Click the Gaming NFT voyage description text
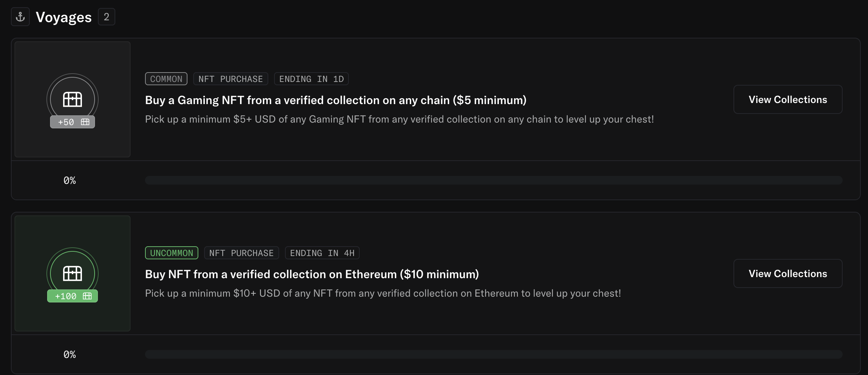This screenshot has width=868, height=375. coord(399,119)
